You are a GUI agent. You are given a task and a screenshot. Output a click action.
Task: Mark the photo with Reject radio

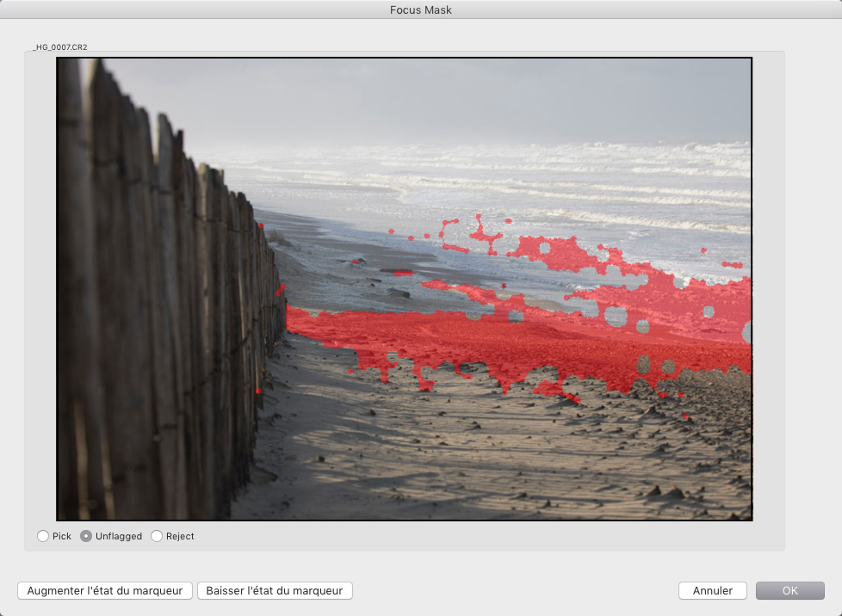[157, 536]
